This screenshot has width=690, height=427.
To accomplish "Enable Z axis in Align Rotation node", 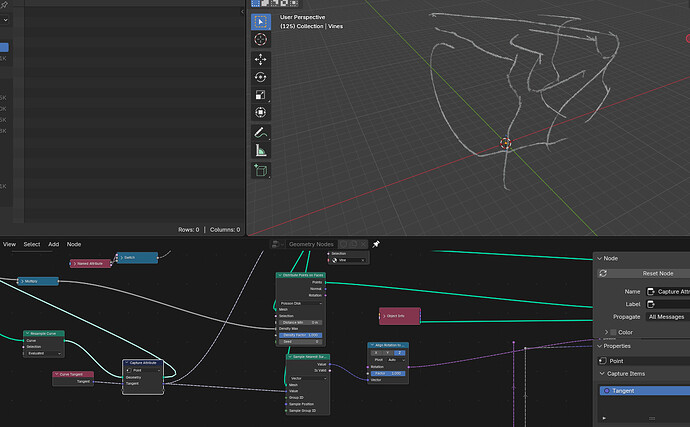I will pyautogui.click(x=399, y=353).
